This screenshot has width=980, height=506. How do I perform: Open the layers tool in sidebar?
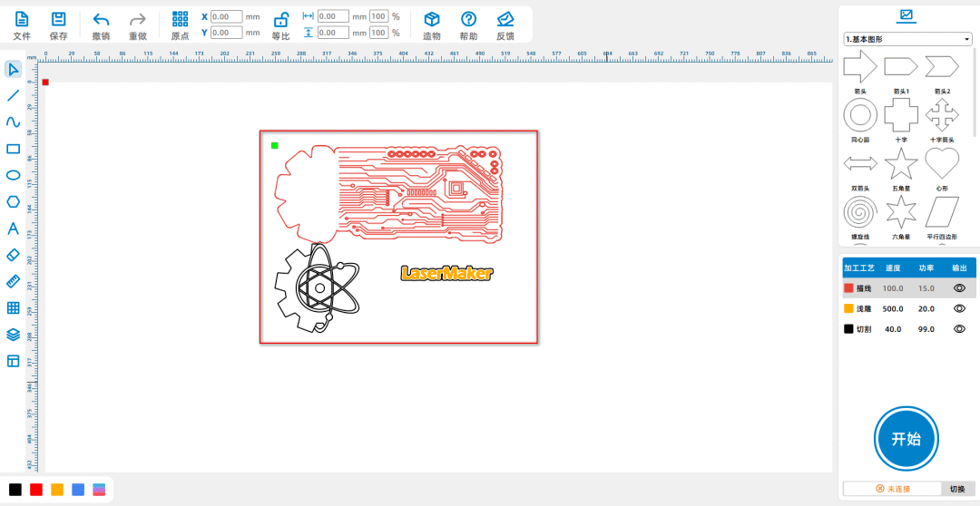[13, 335]
